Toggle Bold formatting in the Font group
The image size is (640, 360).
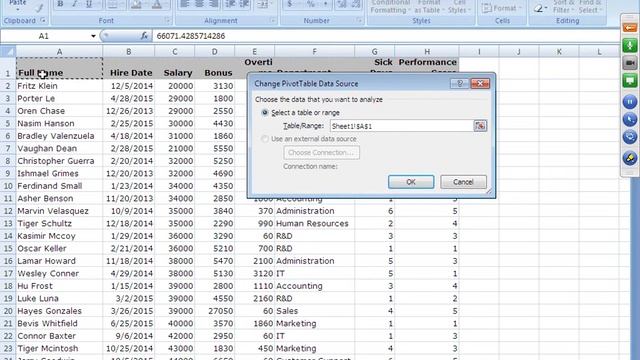60,4
